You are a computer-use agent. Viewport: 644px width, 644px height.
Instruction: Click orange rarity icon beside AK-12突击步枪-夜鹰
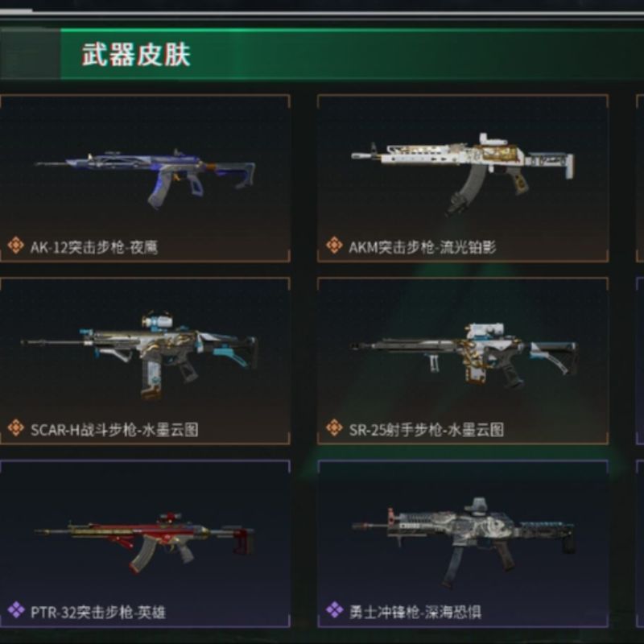point(15,246)
